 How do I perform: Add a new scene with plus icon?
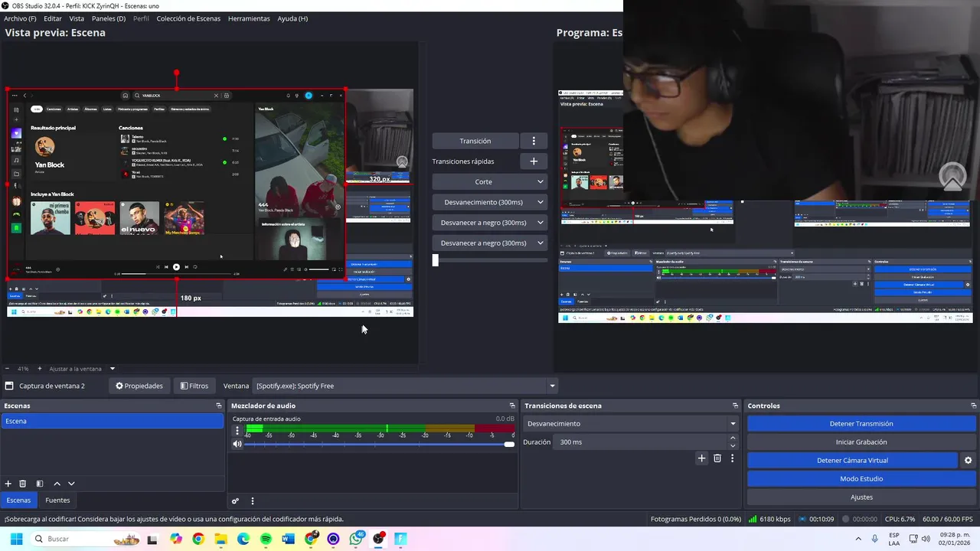8,484
